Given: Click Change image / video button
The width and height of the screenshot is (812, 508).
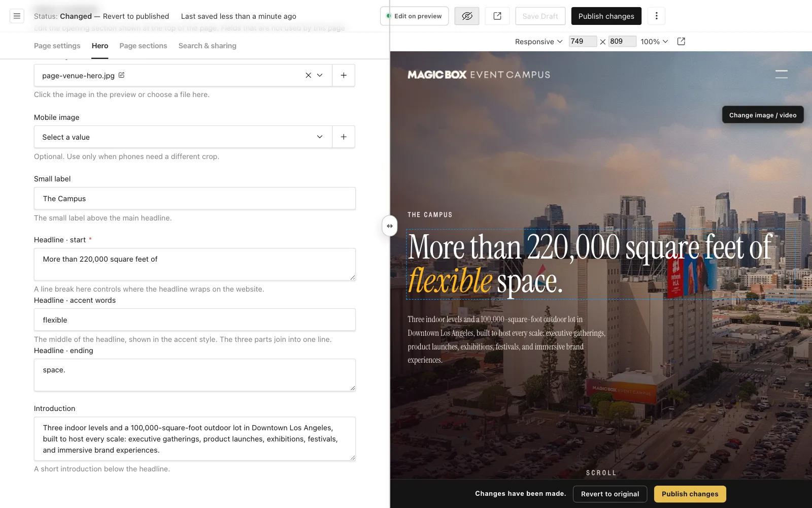Looking at the screenshot, I should click(763, 115).
